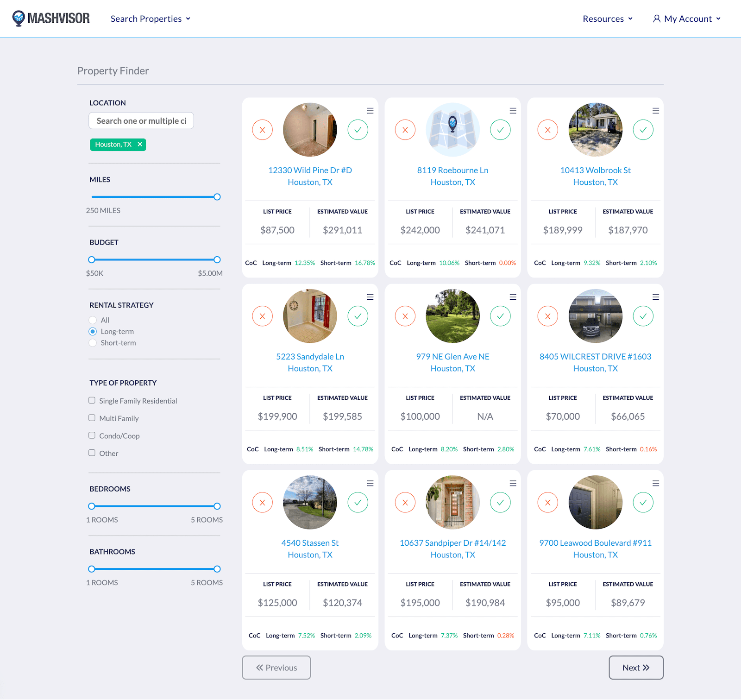
Task: Select the Short-term rental strategy
Action: tap(93, 343)
